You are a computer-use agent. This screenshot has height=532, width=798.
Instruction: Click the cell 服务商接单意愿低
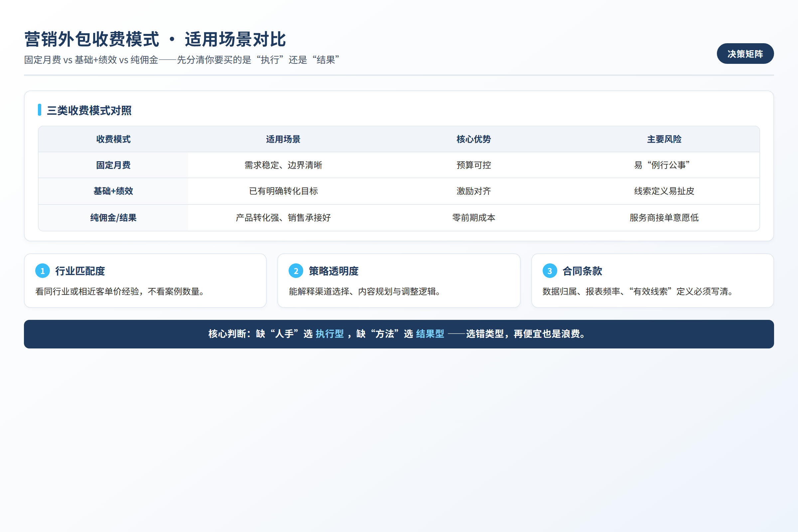(x=664, y=217)
